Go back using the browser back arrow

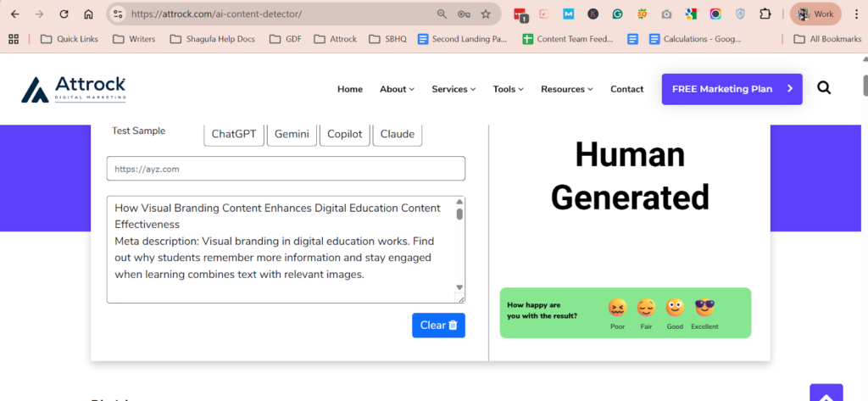coord(15,14)
